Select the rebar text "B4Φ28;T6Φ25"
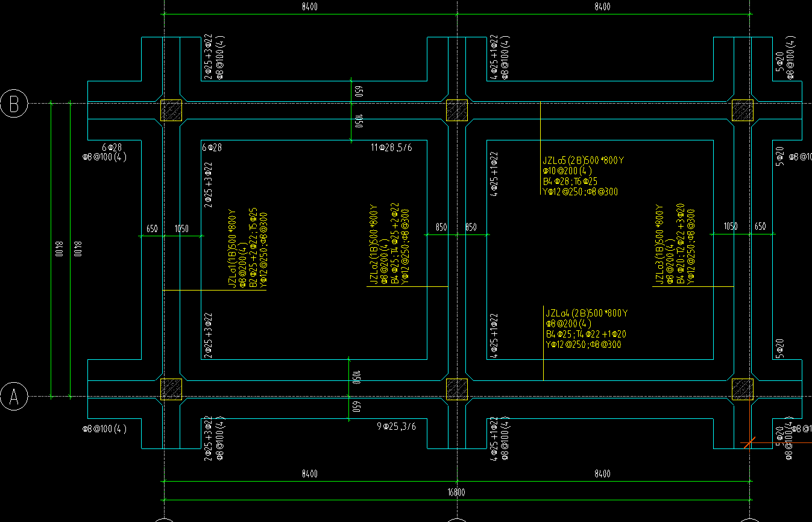This screenshot has width=812, height=522. (x=570, y=181)
